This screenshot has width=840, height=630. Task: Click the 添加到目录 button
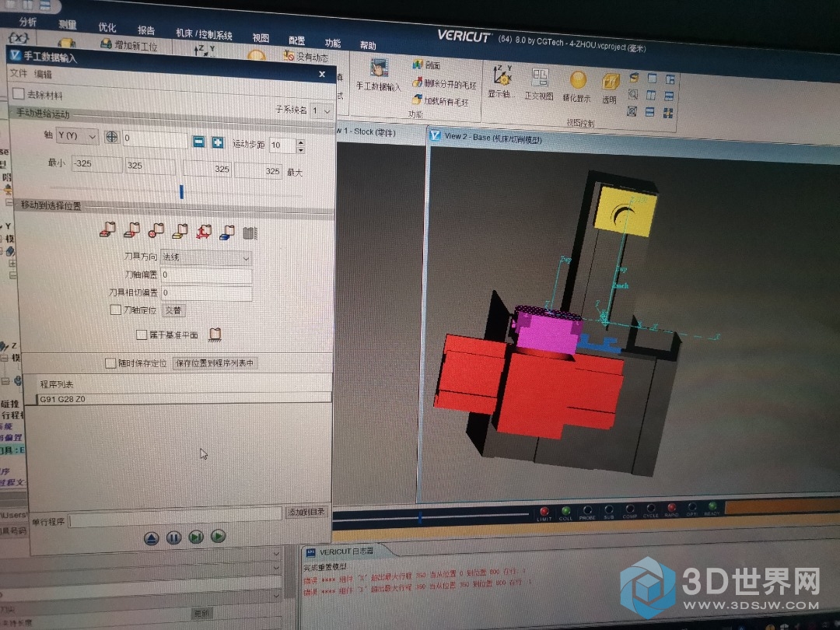[x=306, y=512]
